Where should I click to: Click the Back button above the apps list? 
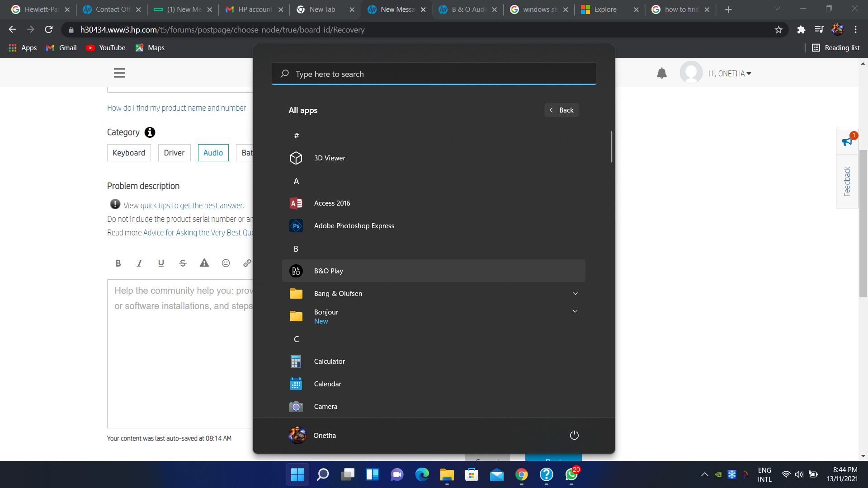(x=561, y=110)
